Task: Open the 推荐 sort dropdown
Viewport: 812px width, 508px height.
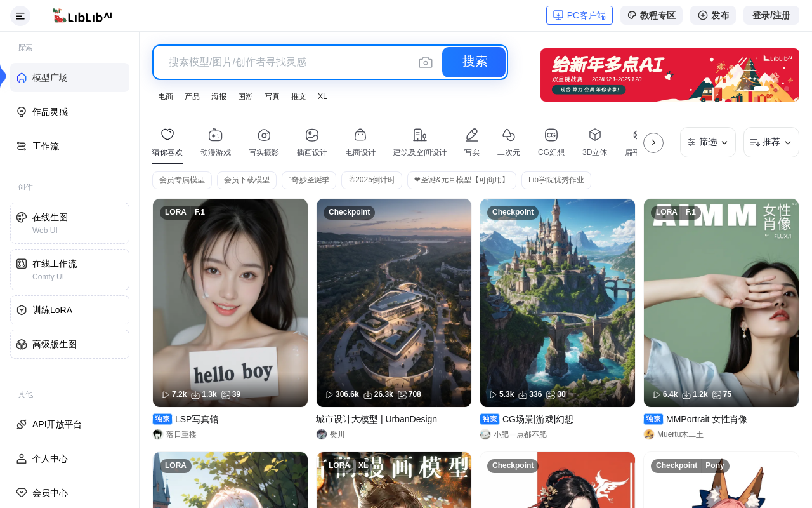Action: [771, 142]
